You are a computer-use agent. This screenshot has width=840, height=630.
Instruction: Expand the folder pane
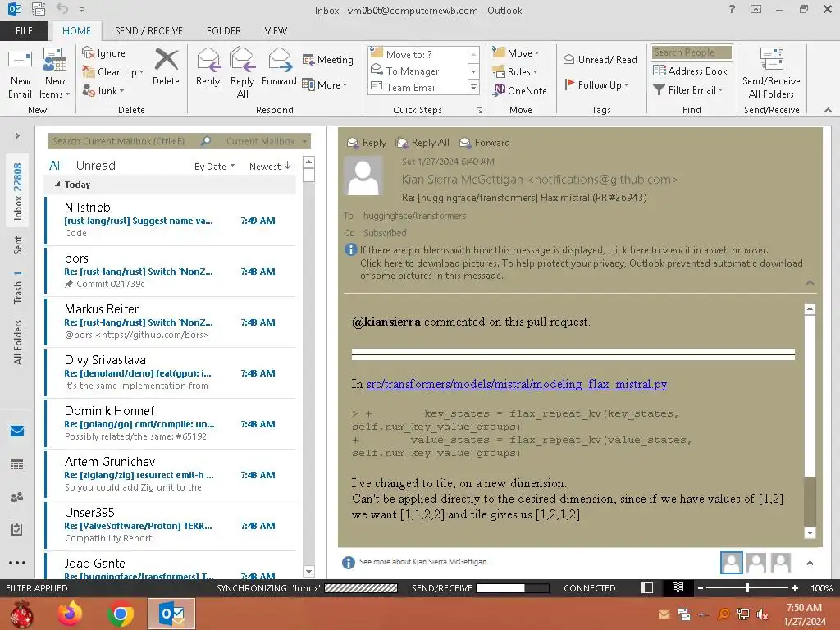pos(17,136)
